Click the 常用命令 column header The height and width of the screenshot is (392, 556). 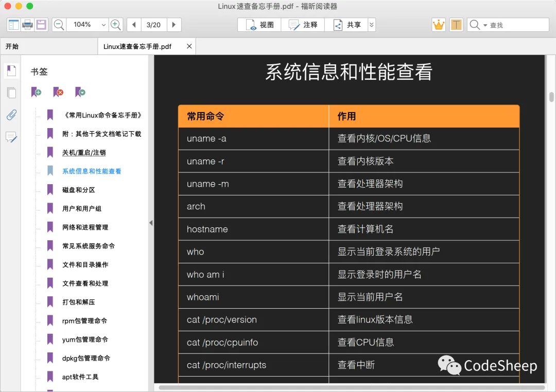(253, 116)
